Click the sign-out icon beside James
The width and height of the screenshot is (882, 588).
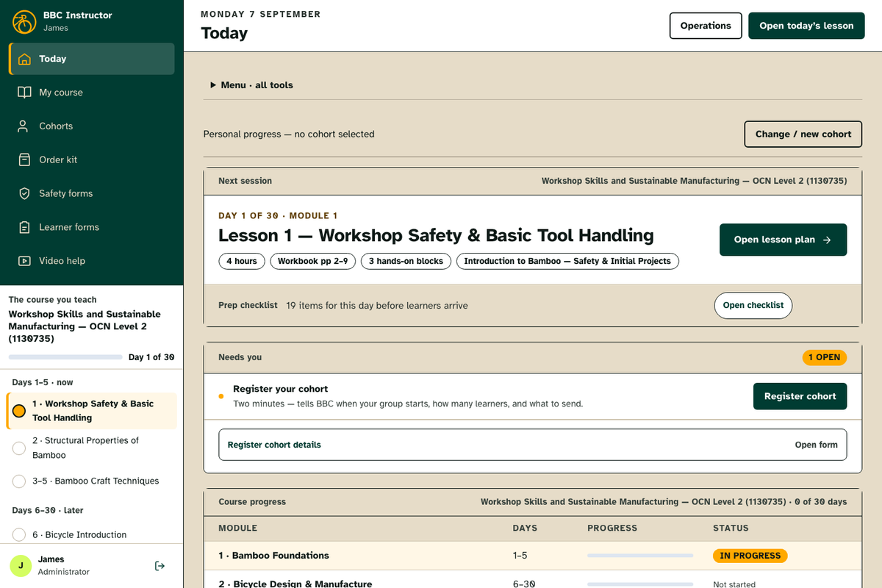[x=160, y=565]
